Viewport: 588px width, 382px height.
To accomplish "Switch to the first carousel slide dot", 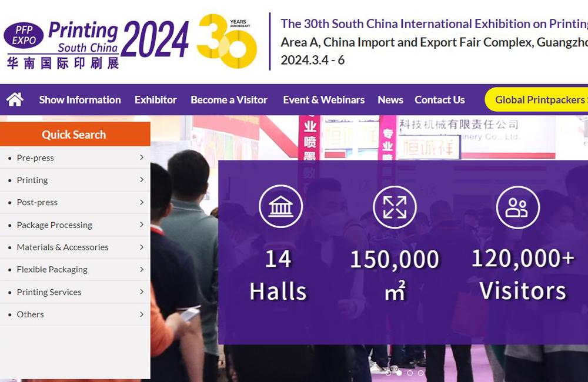I will tap(388, 373).
